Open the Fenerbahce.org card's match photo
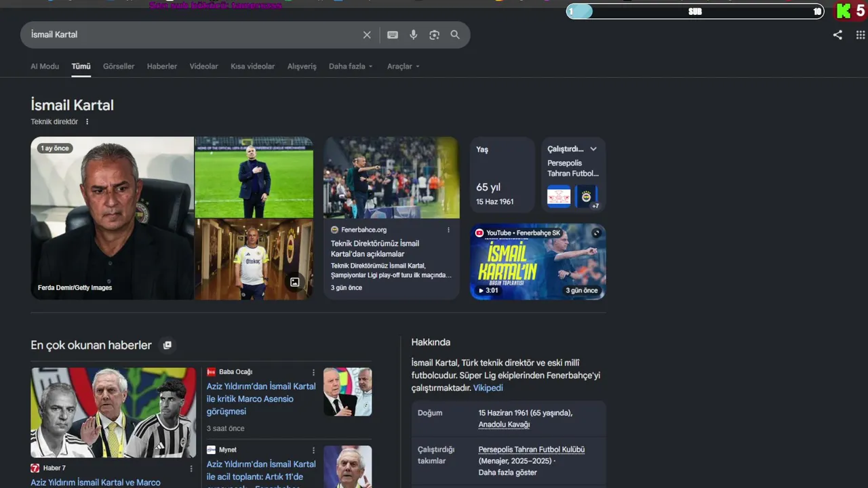The height and width of the screenshot is (488, 868). point(391,178)
